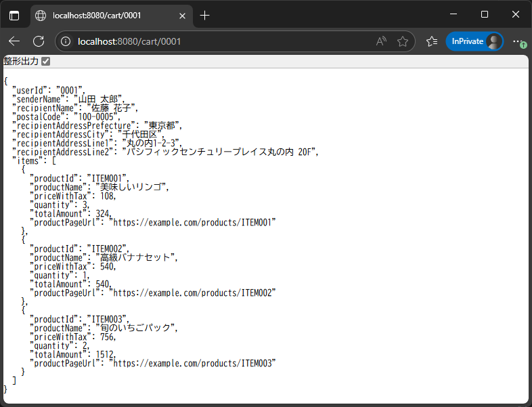Go back with the back arrow
The width and height of the screenshot is (532, 407).
[14, 41]
